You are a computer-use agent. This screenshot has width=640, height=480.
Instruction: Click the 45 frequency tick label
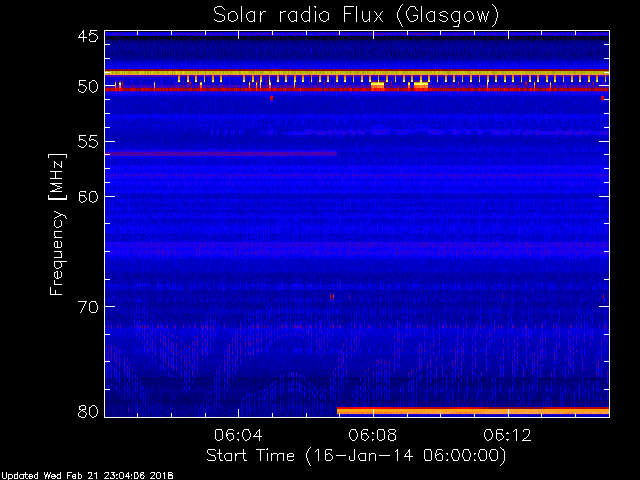coord(88,36)
